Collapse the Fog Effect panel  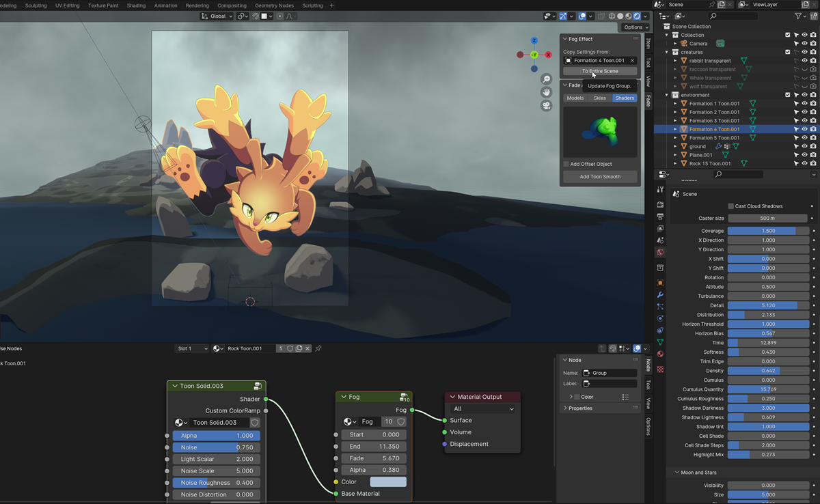(x=565, y=39)
